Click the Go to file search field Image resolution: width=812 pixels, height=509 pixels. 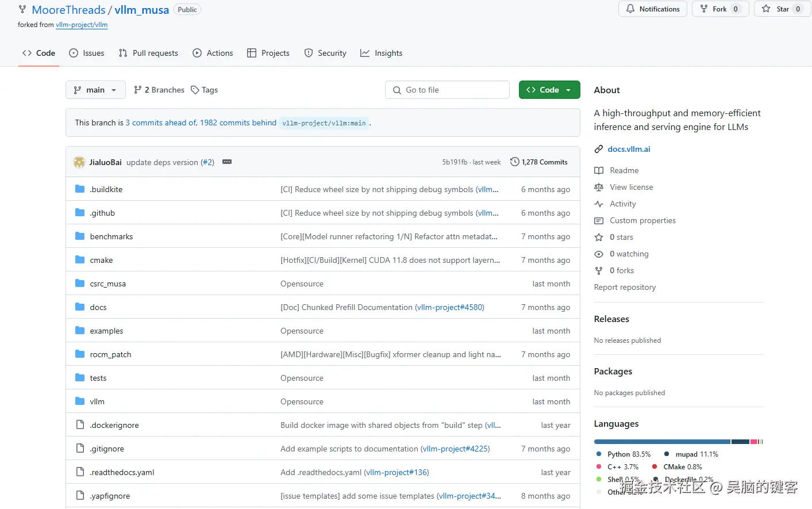coord(447,90)
